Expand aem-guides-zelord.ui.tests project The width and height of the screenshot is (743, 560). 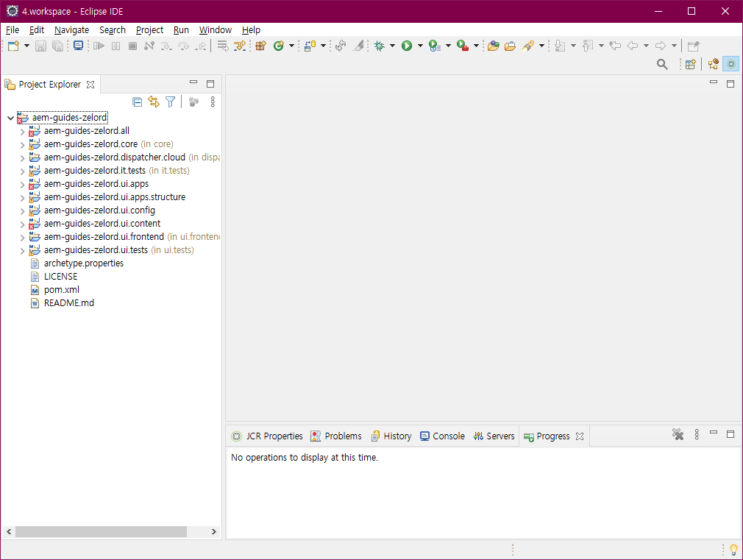pos(22,251)
